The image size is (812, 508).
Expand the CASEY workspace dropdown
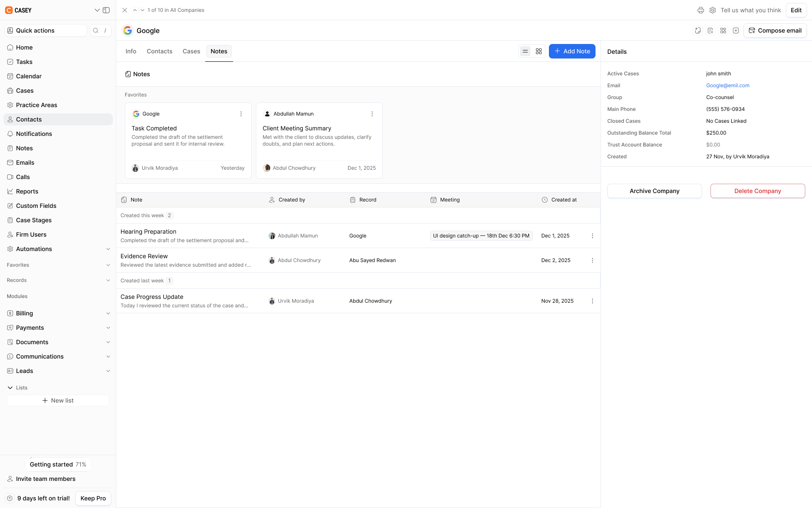click(x=97, y=10)
